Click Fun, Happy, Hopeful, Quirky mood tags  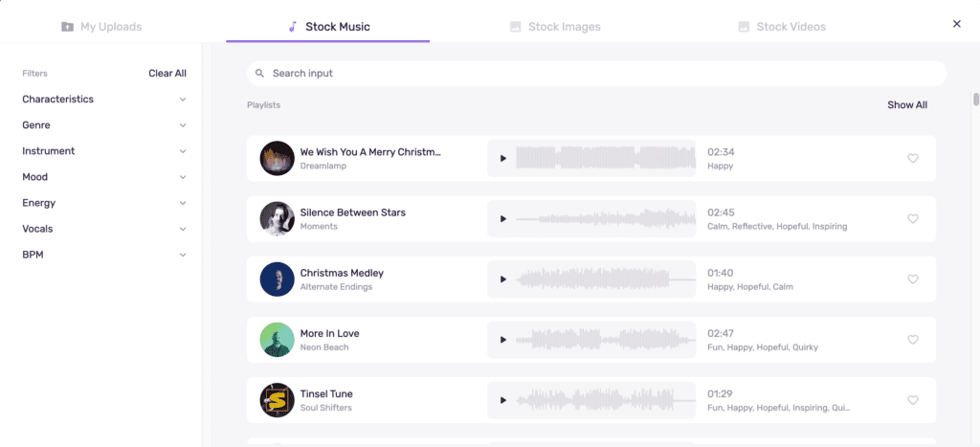pos(763,347)
